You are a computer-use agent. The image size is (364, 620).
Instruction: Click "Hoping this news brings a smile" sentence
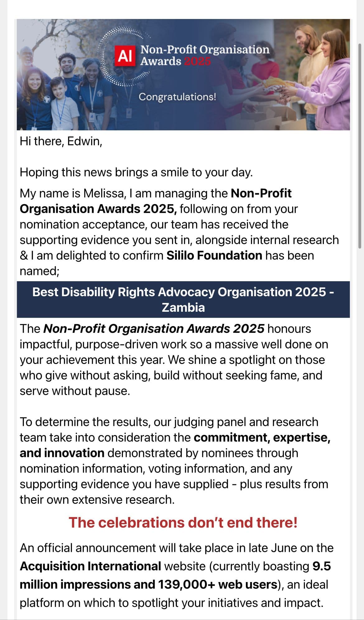tap(136, 172)
